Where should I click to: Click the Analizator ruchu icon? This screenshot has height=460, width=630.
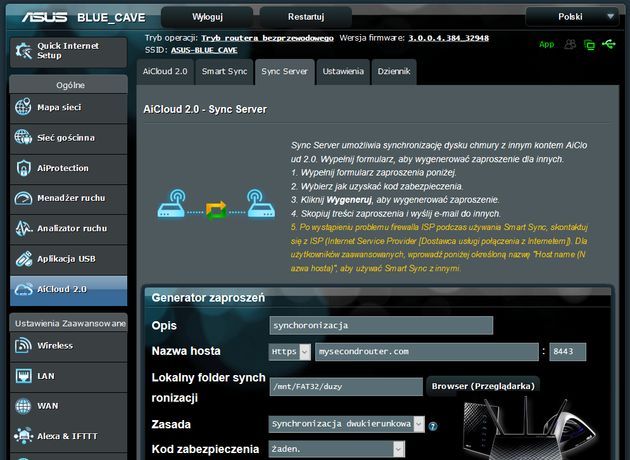point(23,228)
